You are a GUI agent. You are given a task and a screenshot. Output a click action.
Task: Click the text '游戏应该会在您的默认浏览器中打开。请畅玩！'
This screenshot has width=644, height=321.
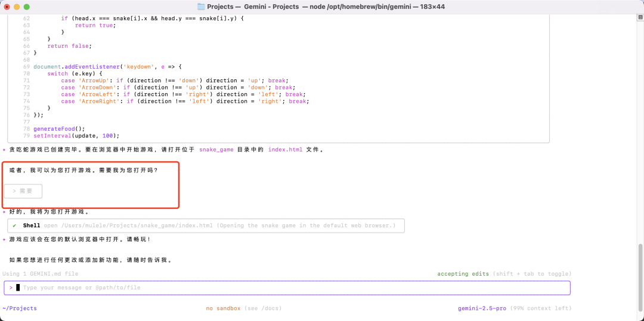coord(80,239)
